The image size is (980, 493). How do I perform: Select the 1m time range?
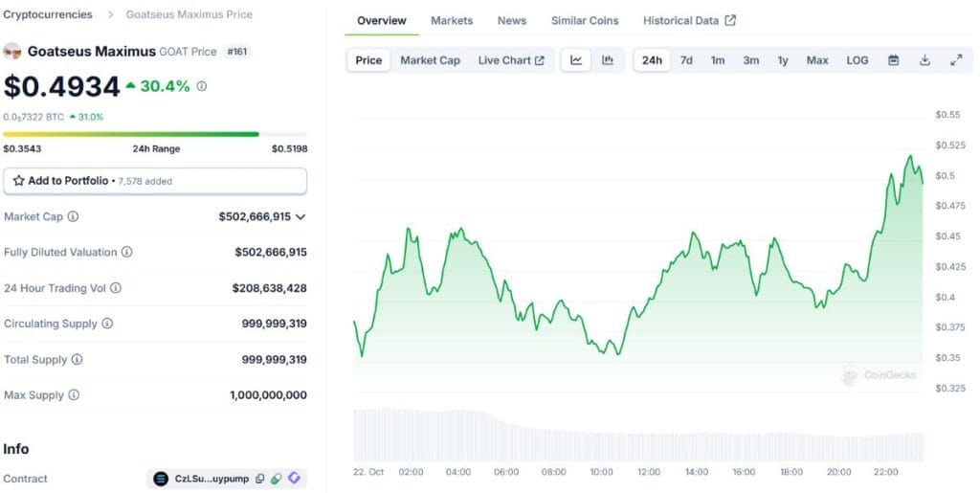pyautogui.click(x=718, y=60)
